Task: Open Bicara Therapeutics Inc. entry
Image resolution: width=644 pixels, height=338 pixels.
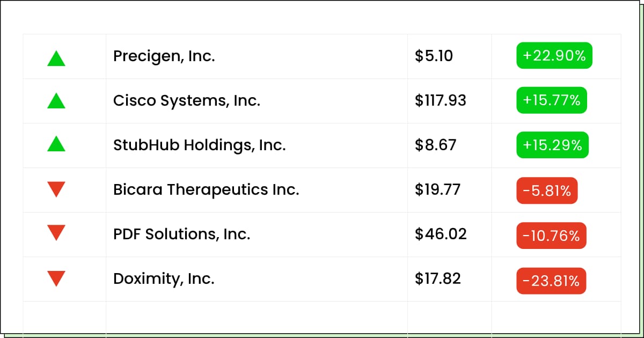Action: (x=206, y=189)
